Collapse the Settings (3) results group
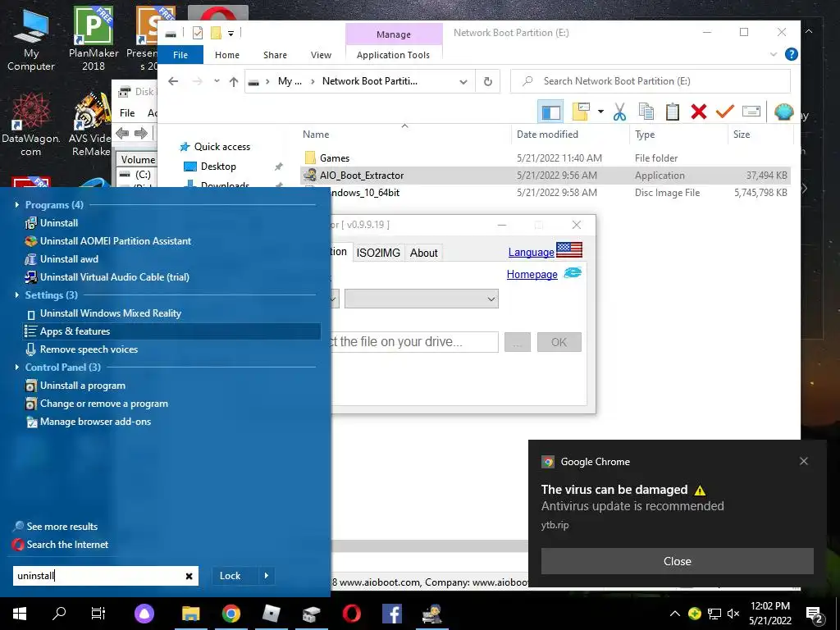Screen dimensions: 840x630 16,294
